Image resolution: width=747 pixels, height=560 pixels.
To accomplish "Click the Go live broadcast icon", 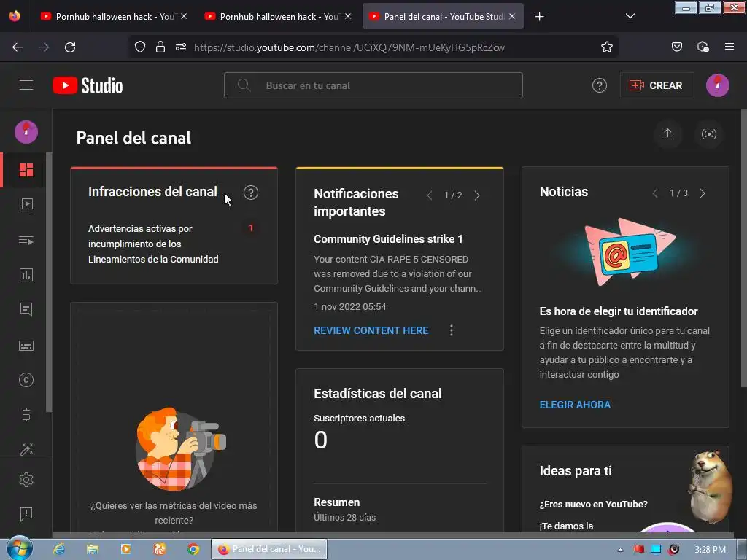I will point(709,134).
